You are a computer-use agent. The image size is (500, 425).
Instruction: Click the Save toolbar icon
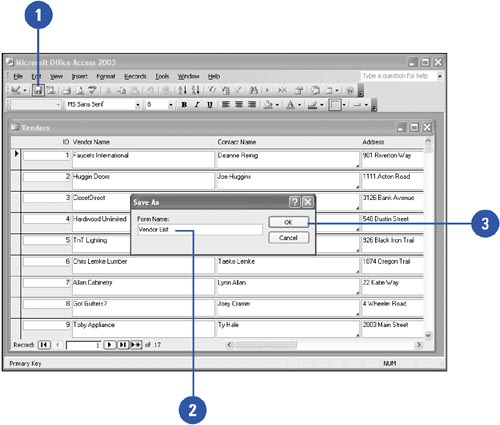click(x=38, y=90)
